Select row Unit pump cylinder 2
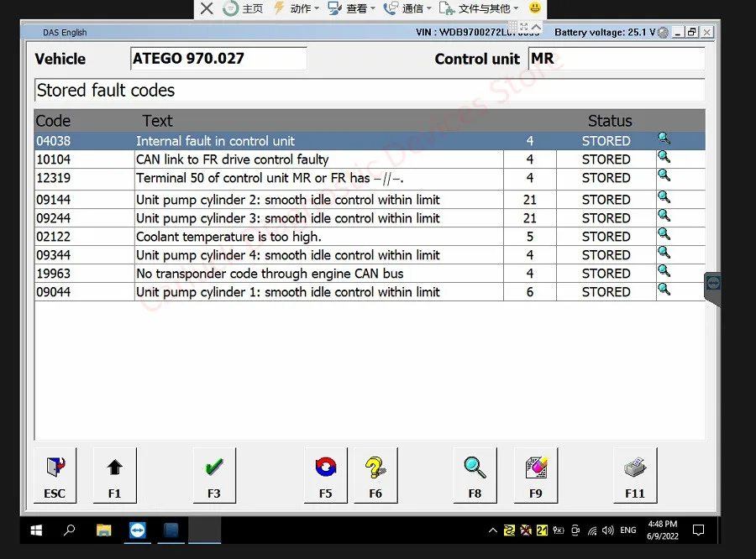This screenshot has height=559, width=756. [x=370, y=200]
